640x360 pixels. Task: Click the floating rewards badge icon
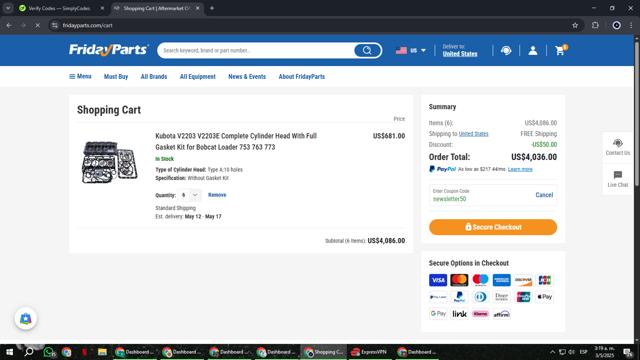[26, 319]
